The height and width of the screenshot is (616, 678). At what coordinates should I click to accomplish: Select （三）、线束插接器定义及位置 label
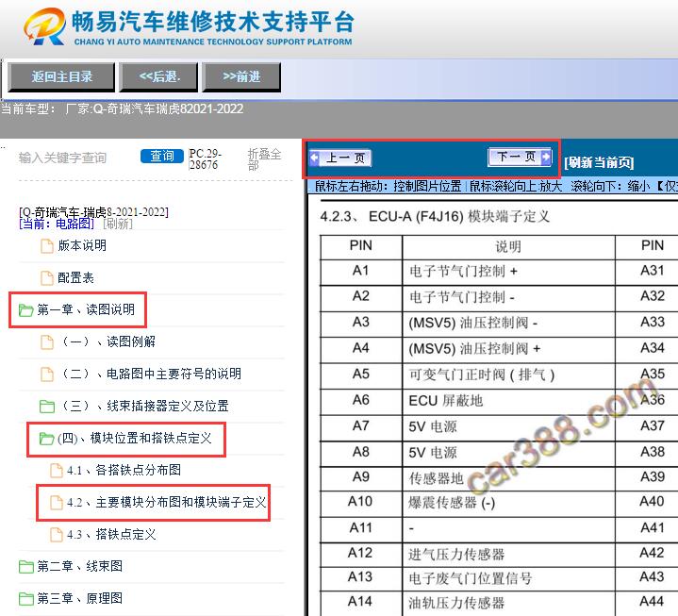point(143,406)
